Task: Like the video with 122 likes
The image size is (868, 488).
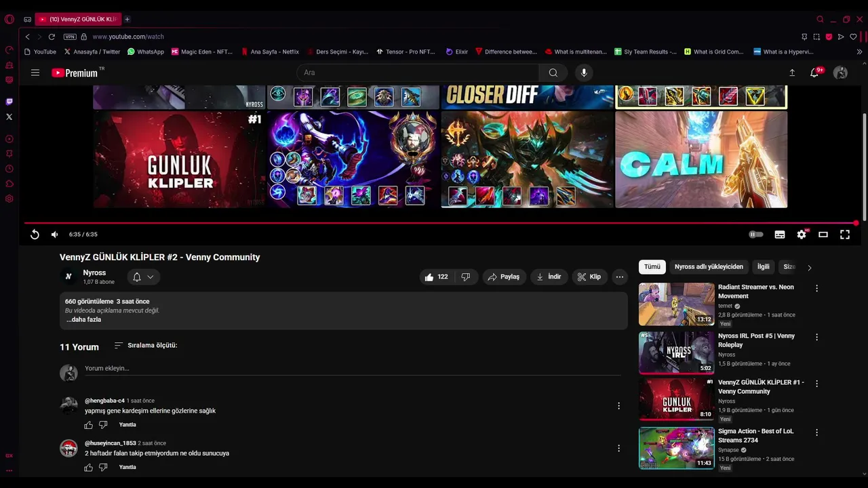Action: pos(436,277)
